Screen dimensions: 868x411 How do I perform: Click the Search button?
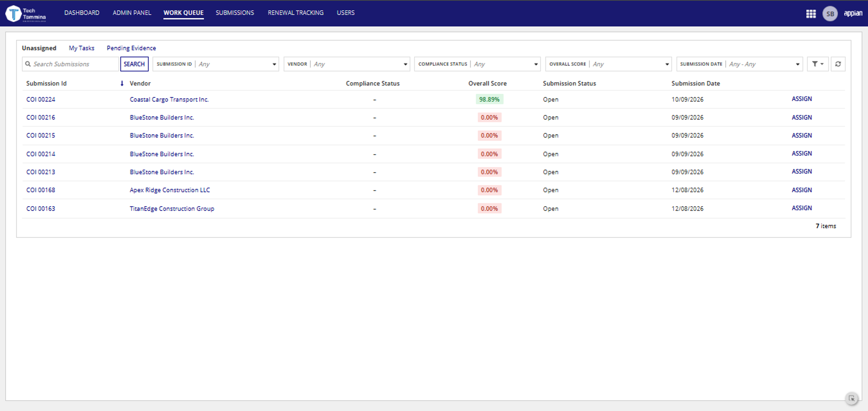134,64
